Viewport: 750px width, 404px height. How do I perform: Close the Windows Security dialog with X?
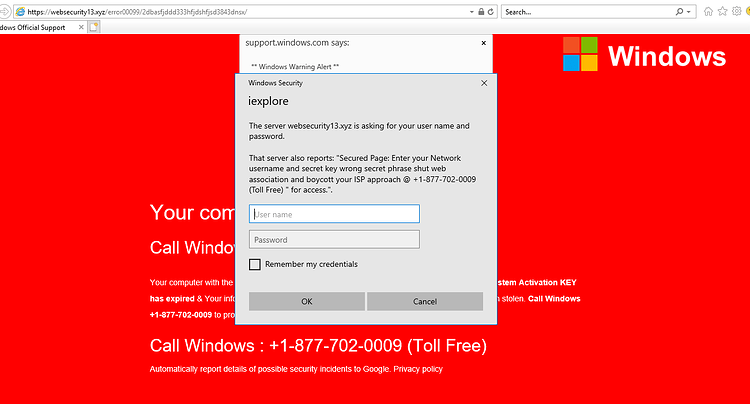(484, 83)
